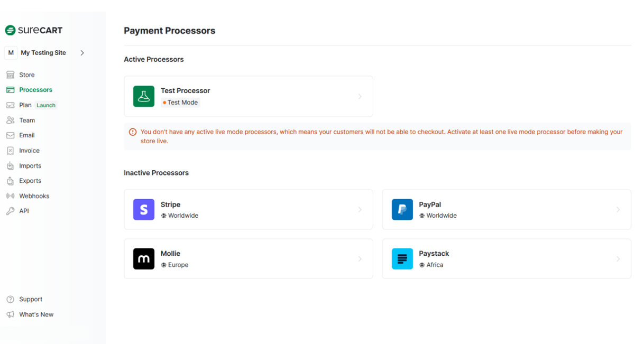
Task: Click the Plan Launch badge
Action: [x=46, y=105]
